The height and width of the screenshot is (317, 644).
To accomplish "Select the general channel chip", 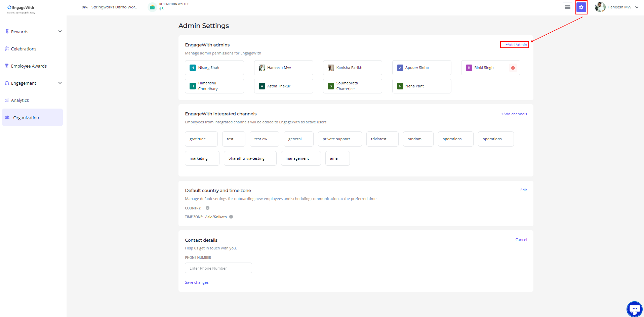I will tap(298, 139).
